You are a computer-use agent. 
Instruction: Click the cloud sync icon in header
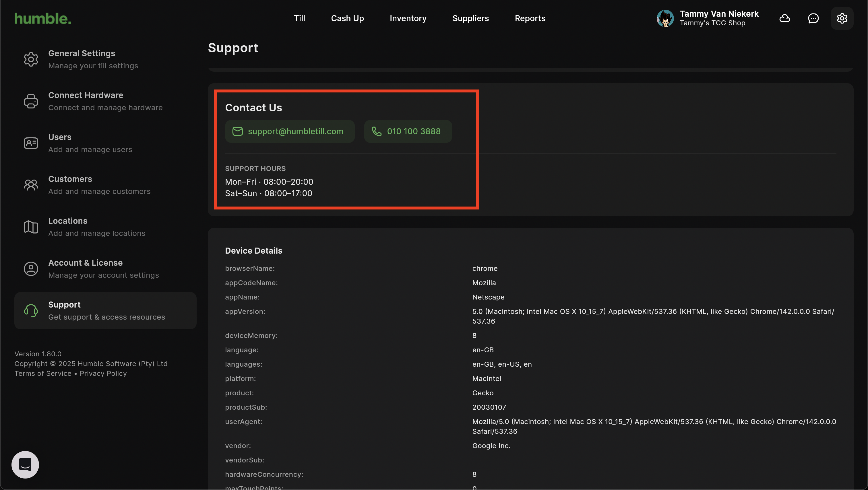pos(785,18)
